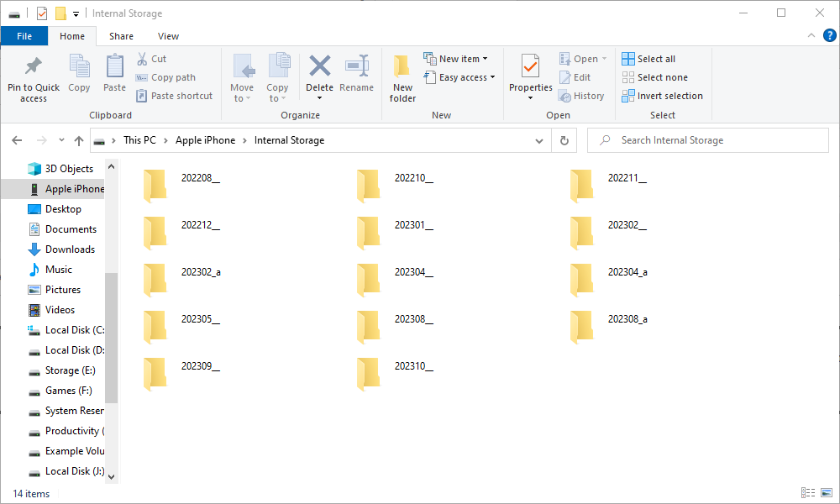Collapse the ribbon with the chevron

pos(811,35)
